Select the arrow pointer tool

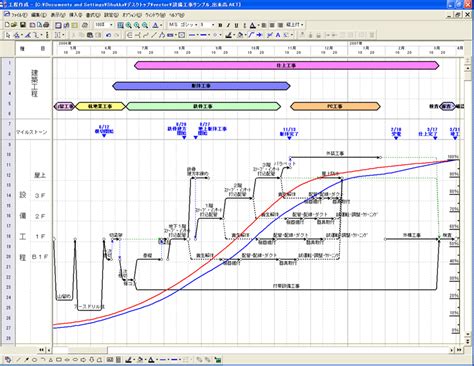click(8, 35)
